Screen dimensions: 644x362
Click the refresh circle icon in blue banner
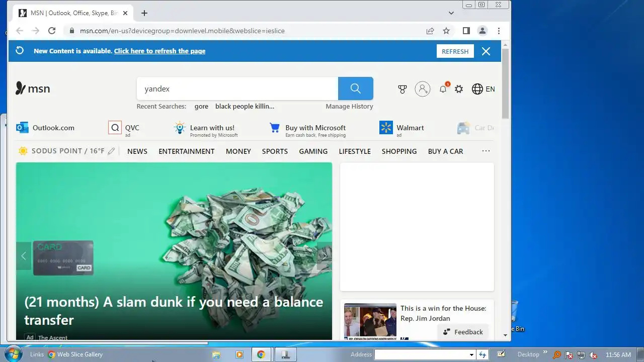(x=20, y=51)
